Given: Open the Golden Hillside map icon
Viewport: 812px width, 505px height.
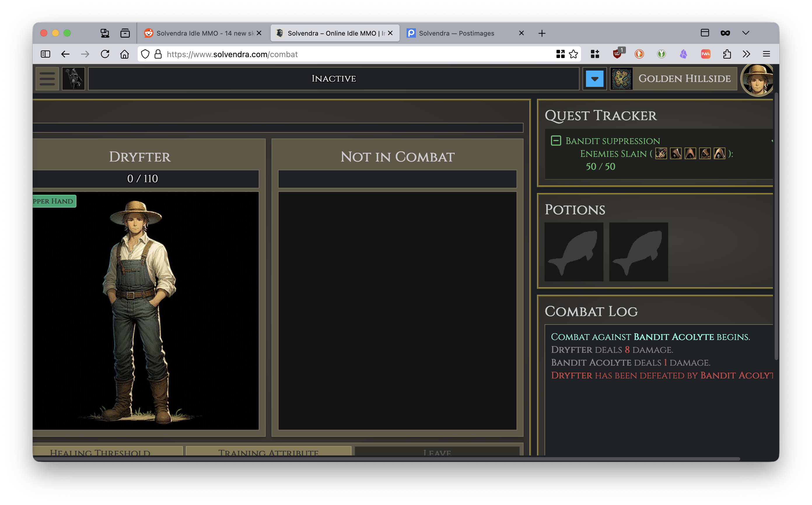Looking at the screenshot, I should click(x=621, y=78).
